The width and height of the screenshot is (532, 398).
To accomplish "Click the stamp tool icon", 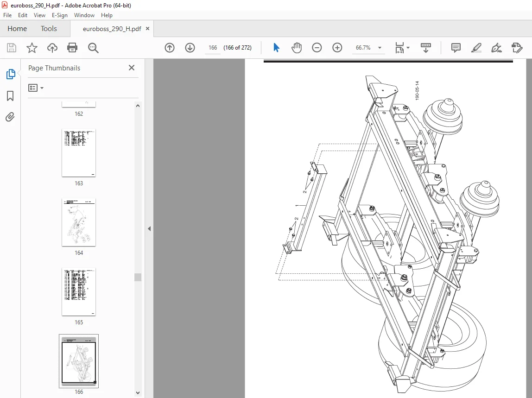I will [517, 48].
